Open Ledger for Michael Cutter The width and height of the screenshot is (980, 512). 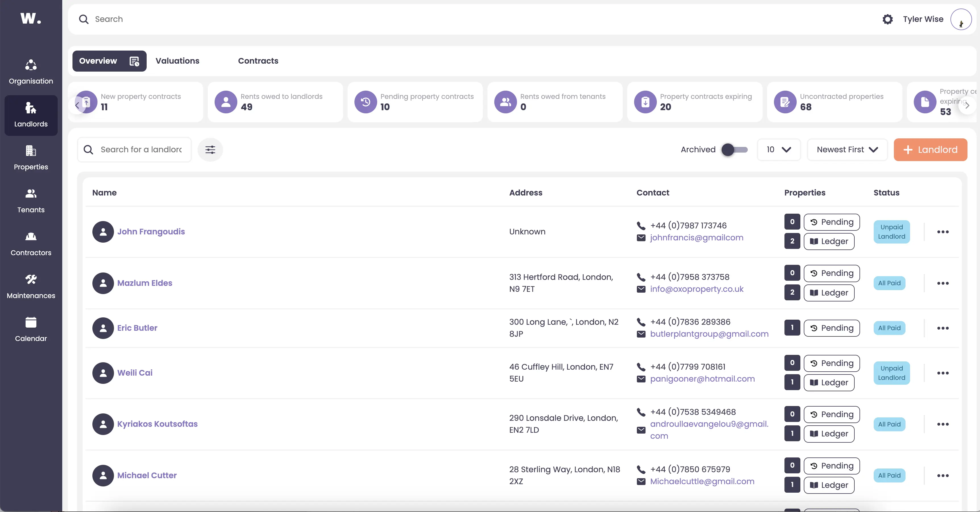pyautogui.click(x=829, y=485)
